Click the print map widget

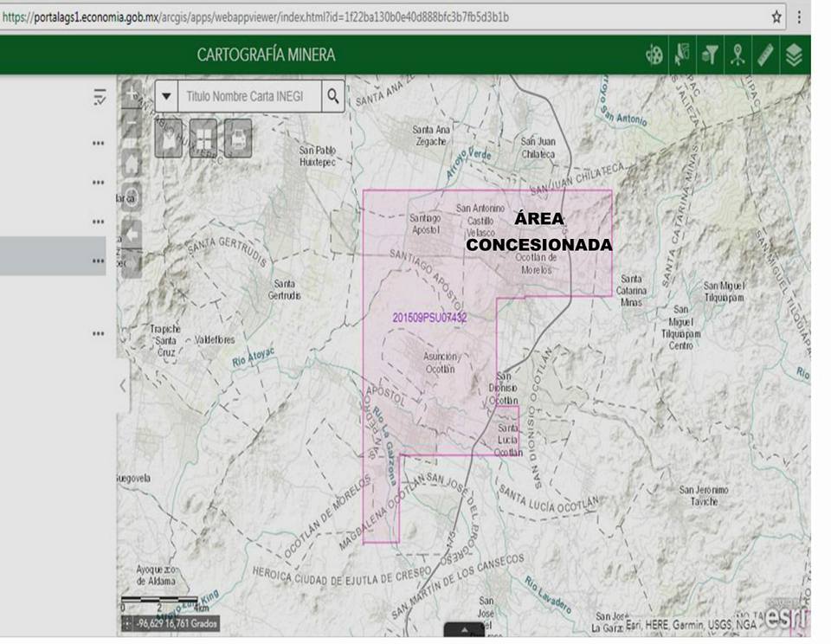click(238, 137)
